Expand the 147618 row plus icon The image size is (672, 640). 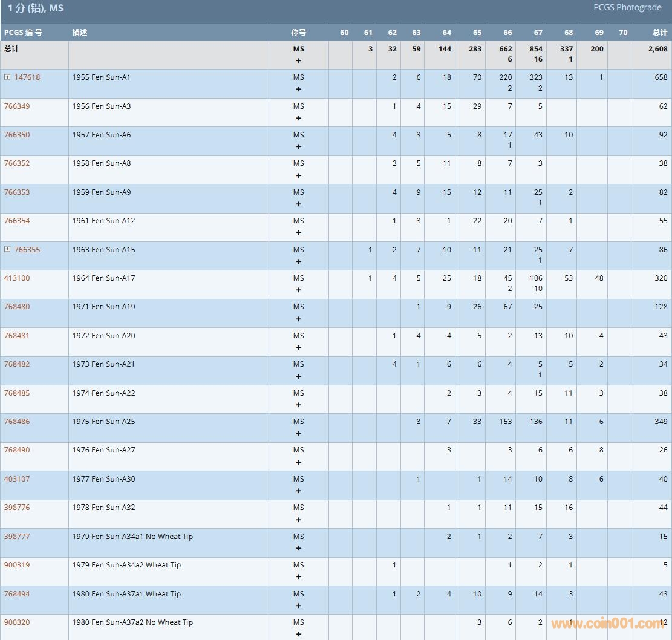(7, 77)
